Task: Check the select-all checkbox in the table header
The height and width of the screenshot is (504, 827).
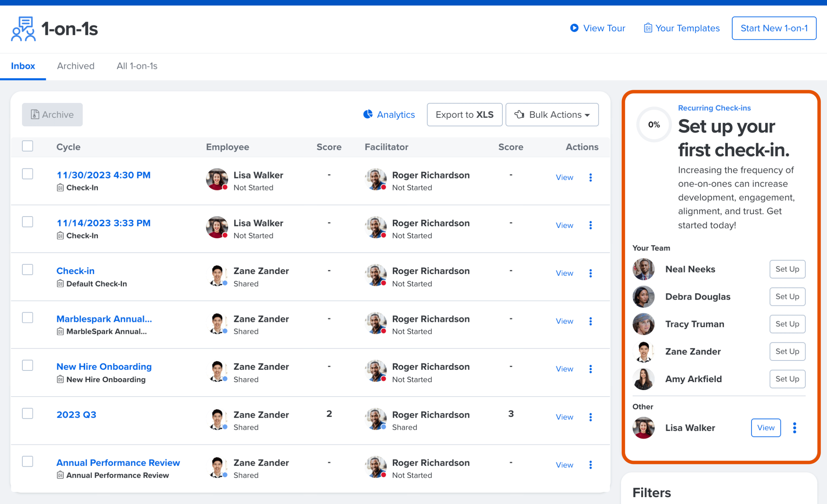Action: [27, 146]
